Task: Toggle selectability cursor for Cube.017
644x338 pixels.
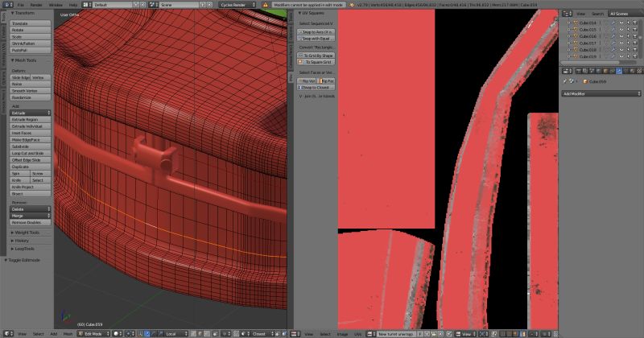Action: pyautogui.click(x=629, y=43)
